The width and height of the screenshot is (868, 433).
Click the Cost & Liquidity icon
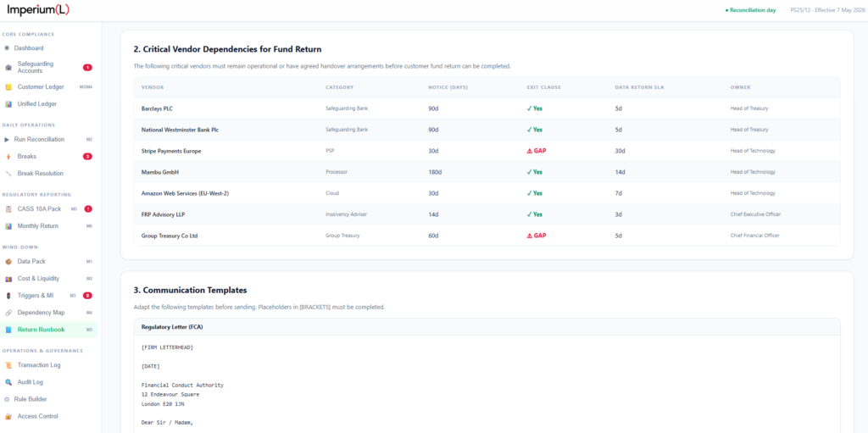point(8,279)
